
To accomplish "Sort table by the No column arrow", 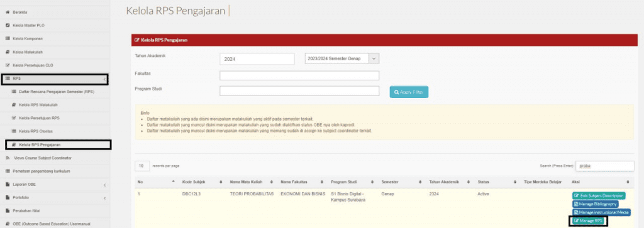I will (x=173, y=182).
